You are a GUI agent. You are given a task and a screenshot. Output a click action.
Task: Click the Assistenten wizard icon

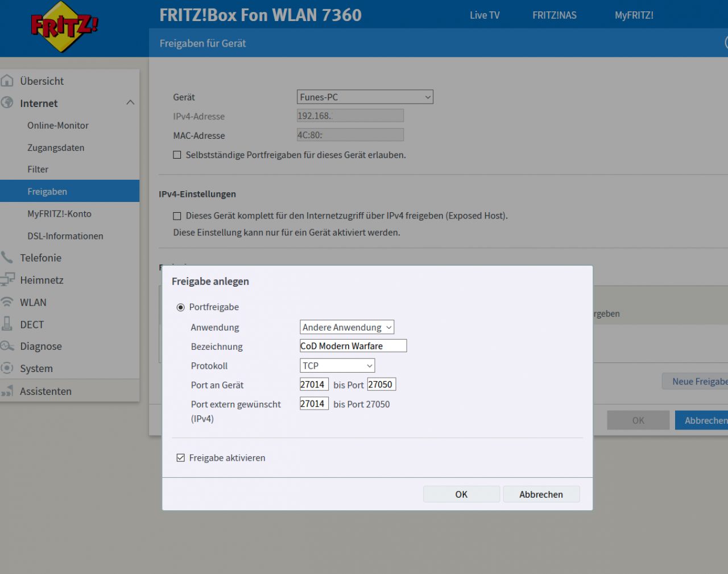tap(7, 391)
